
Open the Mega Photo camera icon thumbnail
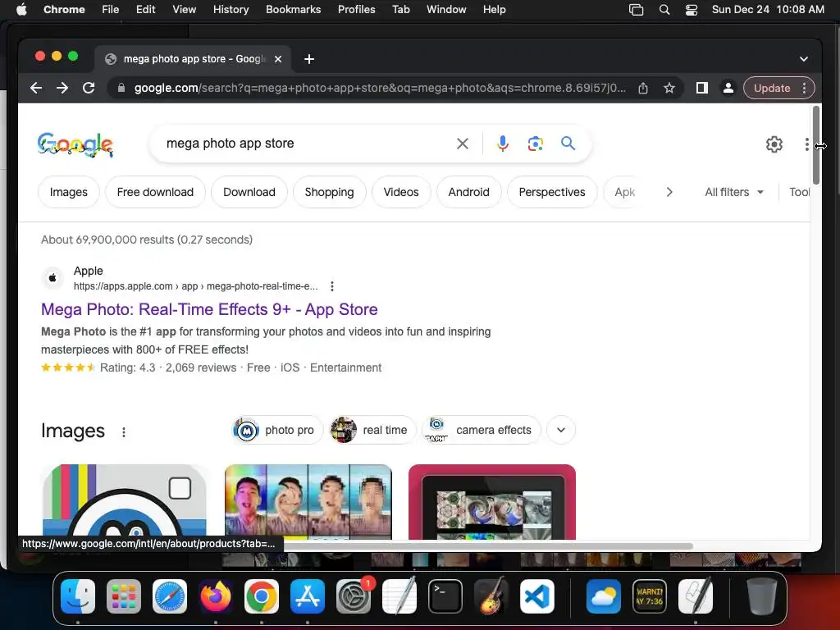click(125, 502)
